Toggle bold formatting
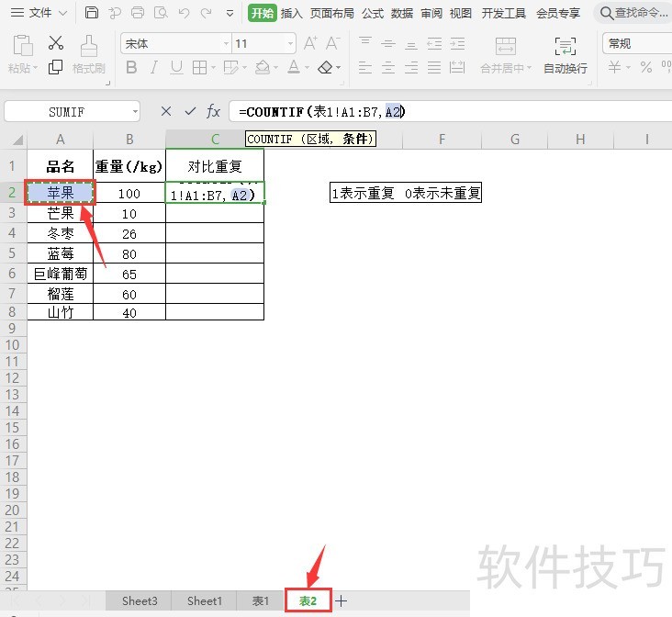672x617 pixels. (131, 67)
